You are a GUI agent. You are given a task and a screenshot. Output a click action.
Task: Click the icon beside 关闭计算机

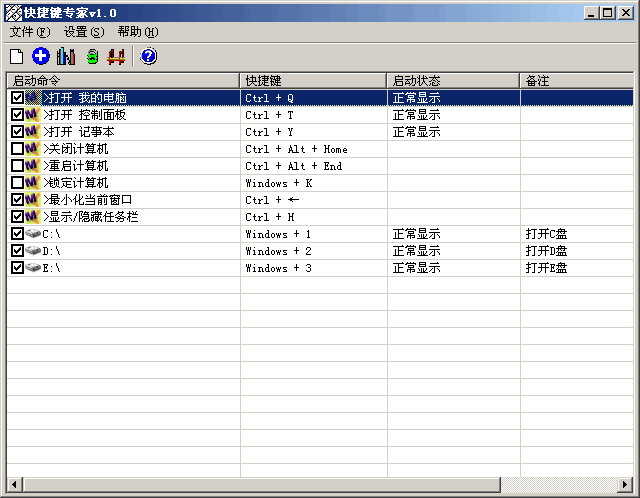point(33,149)
